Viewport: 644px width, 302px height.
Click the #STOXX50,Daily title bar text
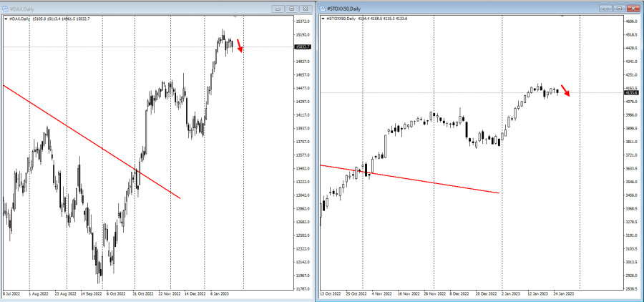343,9
